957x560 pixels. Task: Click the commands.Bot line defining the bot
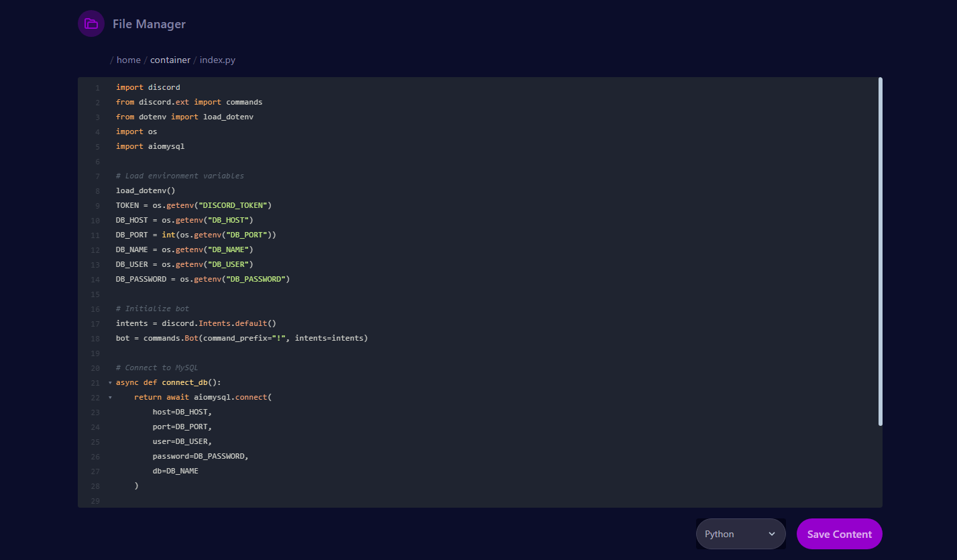(241, 338)
